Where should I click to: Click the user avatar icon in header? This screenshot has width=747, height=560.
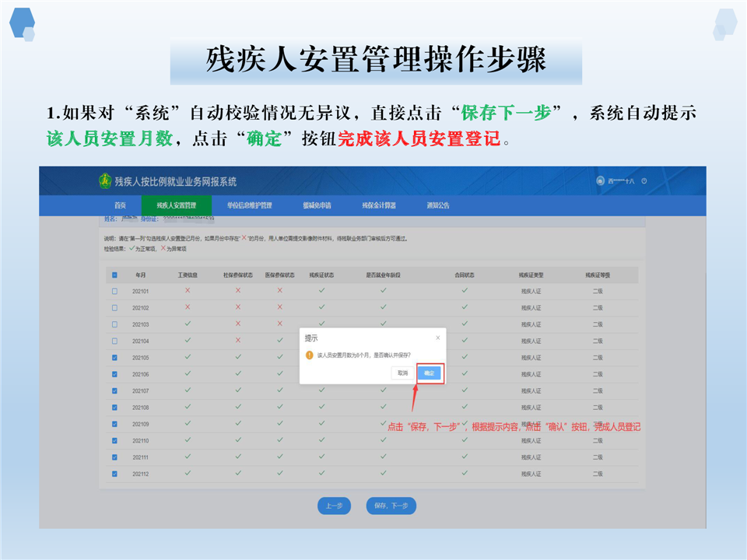pyautogui.click(x=600, y=181)
